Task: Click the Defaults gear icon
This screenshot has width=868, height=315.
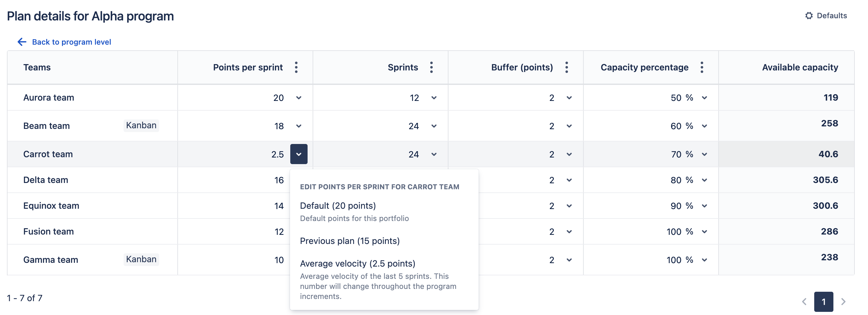Action: point(809,15)
